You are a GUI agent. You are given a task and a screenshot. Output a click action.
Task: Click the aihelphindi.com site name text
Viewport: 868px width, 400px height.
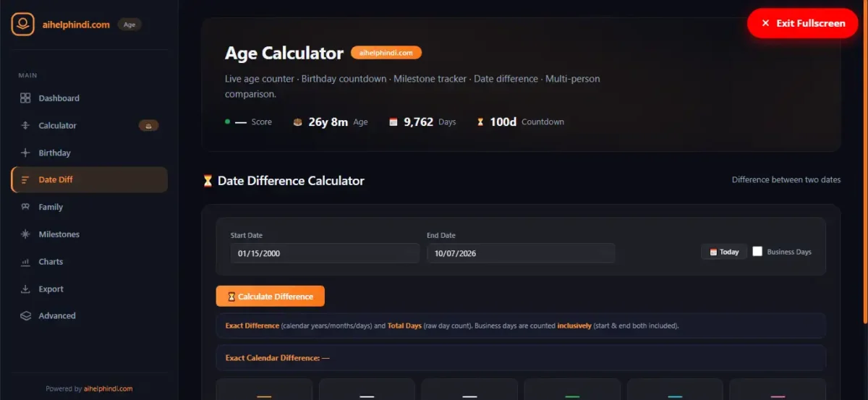coord(76,25)
